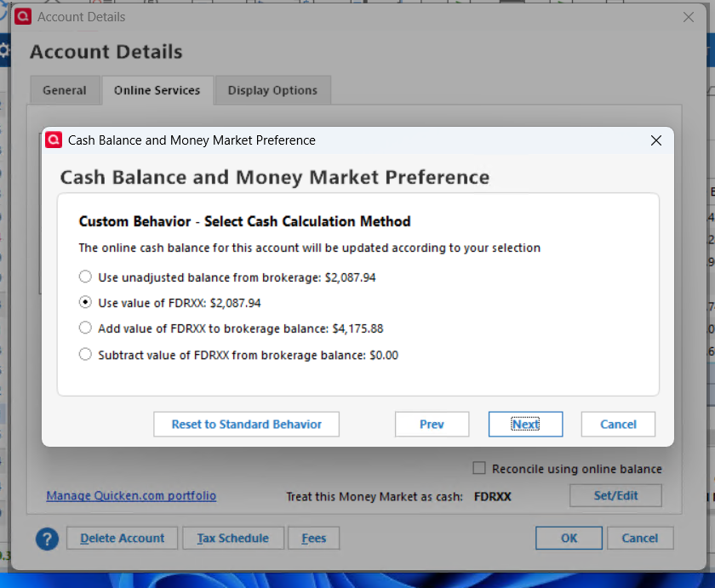Image resolution: width=715 pixels, height=588 pixels.
Task: Click the settings gear icon behind the dialog
Action: click(x=4, y=50)
